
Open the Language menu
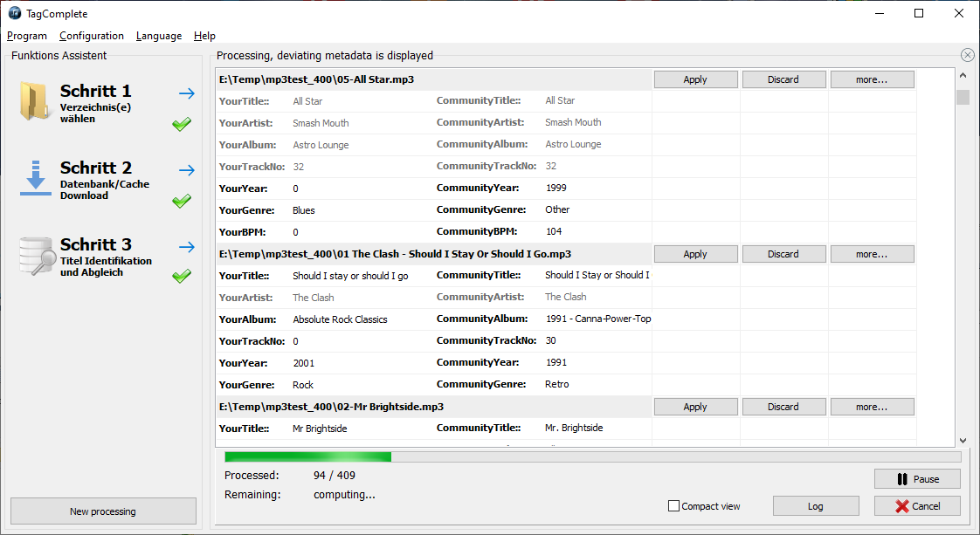(x=159, y=36)
